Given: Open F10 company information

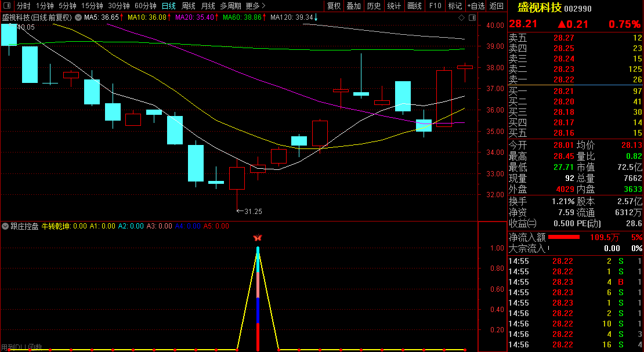Looking at the screenshot, I should click(435, 6).
